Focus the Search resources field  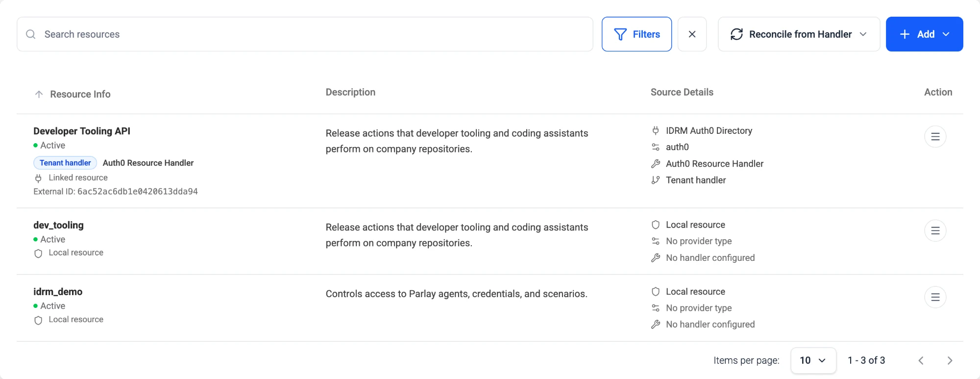(x=305, y=34)
